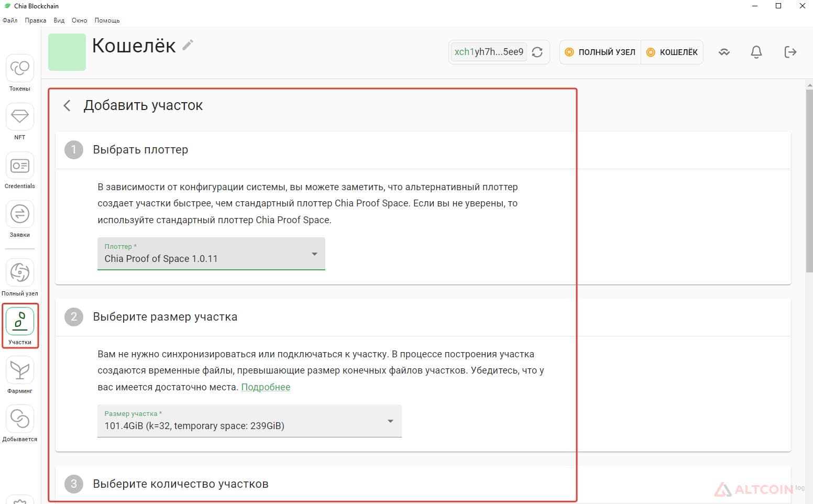Click the pencil icon to rename wallet
This screenshot has width=813, height=504.
click(x=188, y=46)
